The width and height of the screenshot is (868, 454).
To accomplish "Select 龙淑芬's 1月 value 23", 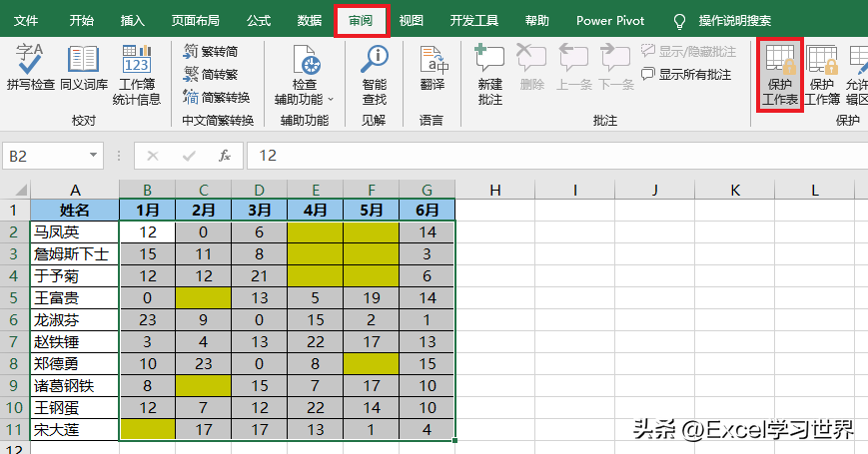I will tap(147, 320).
